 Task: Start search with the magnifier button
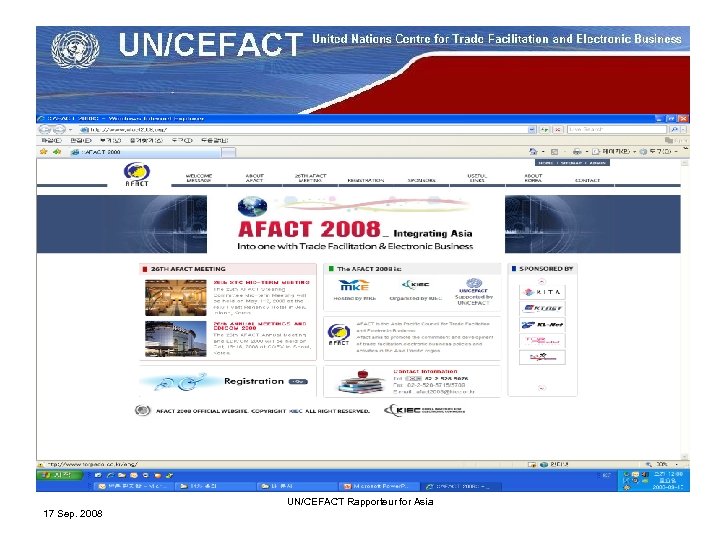coord(675,130)
